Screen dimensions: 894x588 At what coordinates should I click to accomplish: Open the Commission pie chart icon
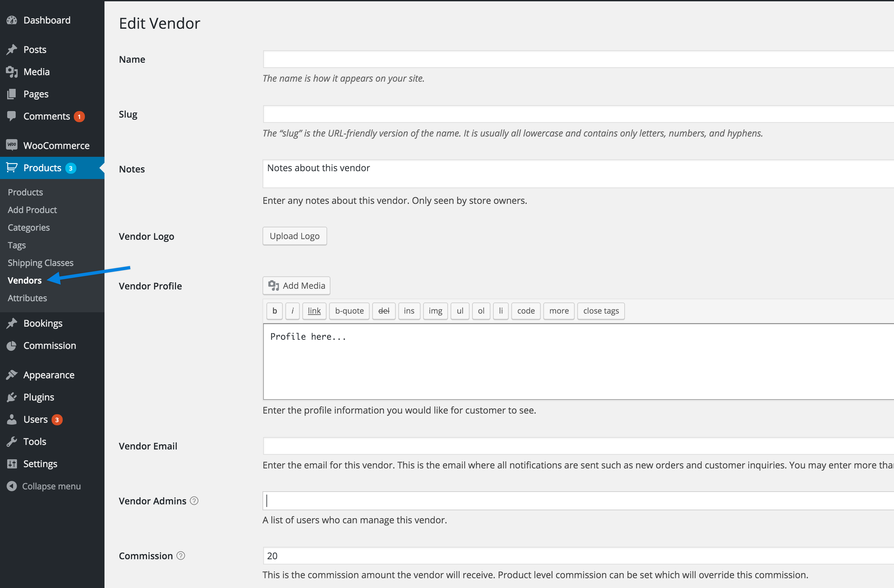pyautogui.click(x=12, y=345)
